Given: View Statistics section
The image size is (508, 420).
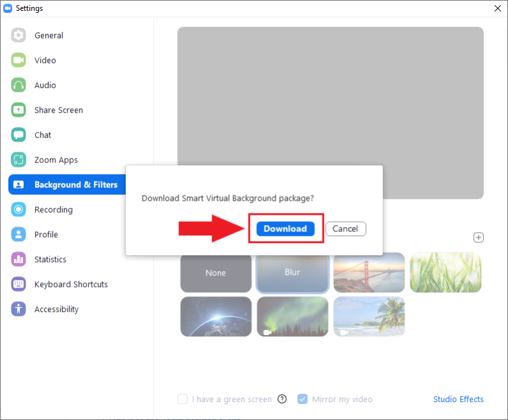Looking at the screenshot, I should (x=50, y=260).
